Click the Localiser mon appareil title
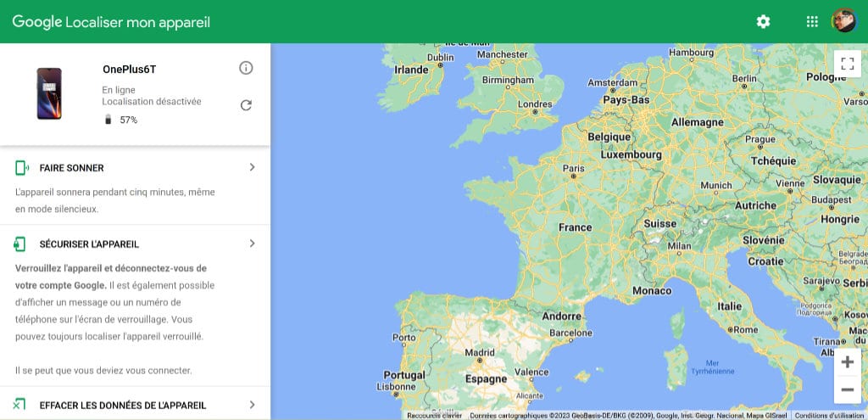 (138, 23)
